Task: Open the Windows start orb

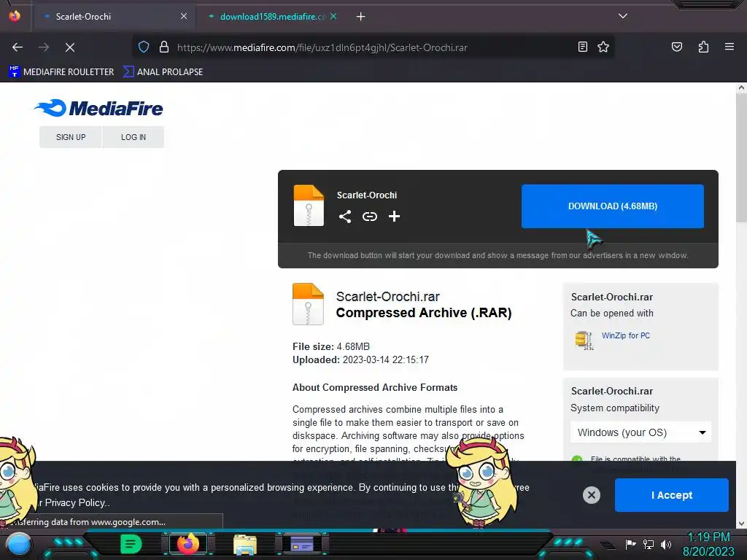Action: click(x=19, y=544)
